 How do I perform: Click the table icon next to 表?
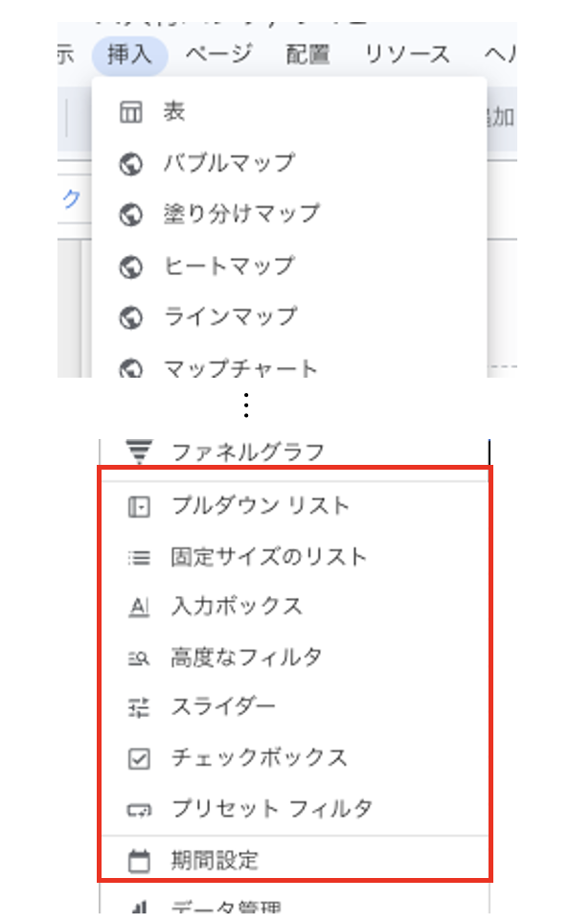(131, 111)
